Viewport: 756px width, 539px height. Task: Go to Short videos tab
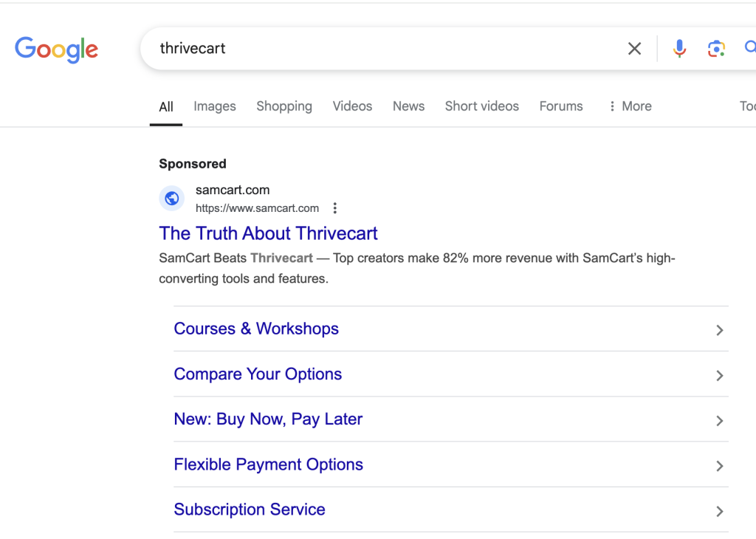tap(481, 106)
